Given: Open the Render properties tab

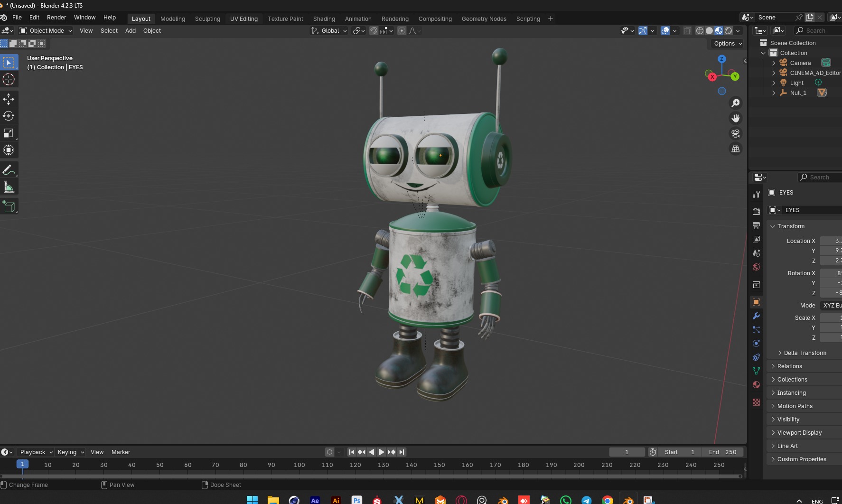Looking at the screenshot, I should tap(757, 212).
